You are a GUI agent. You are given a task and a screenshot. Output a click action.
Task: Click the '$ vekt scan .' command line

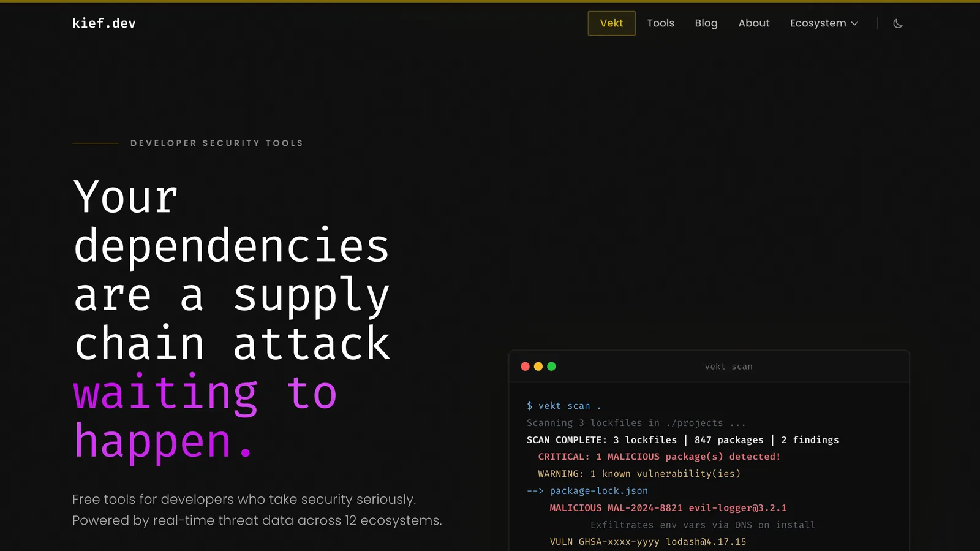tap(564, 406)
